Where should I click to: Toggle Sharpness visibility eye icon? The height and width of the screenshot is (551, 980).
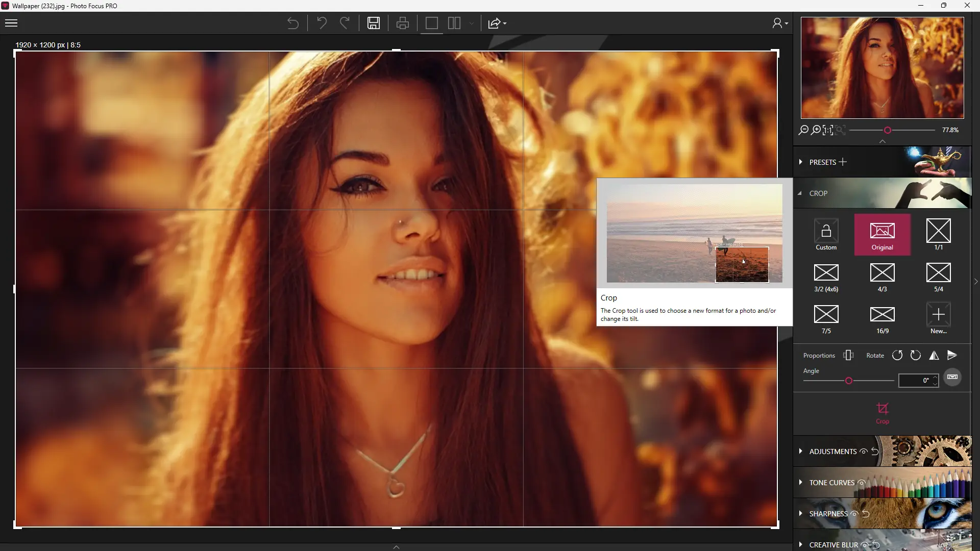tap(854, 514)
